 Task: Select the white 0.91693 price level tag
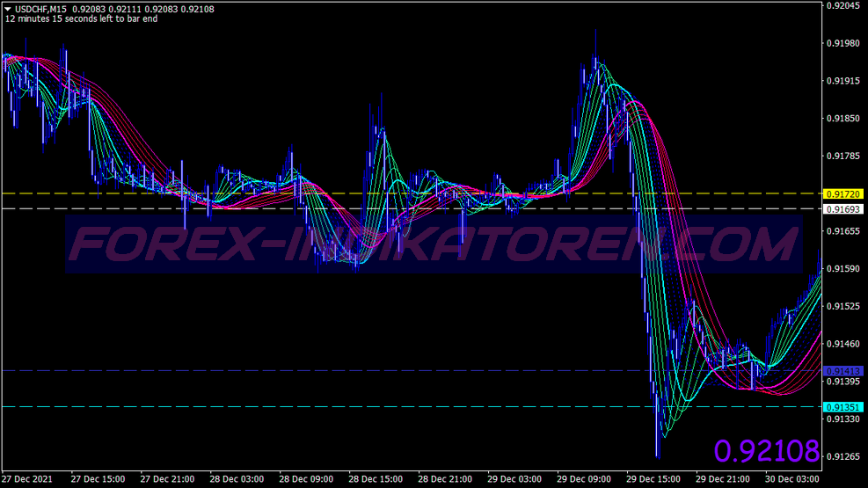[843, 209]
